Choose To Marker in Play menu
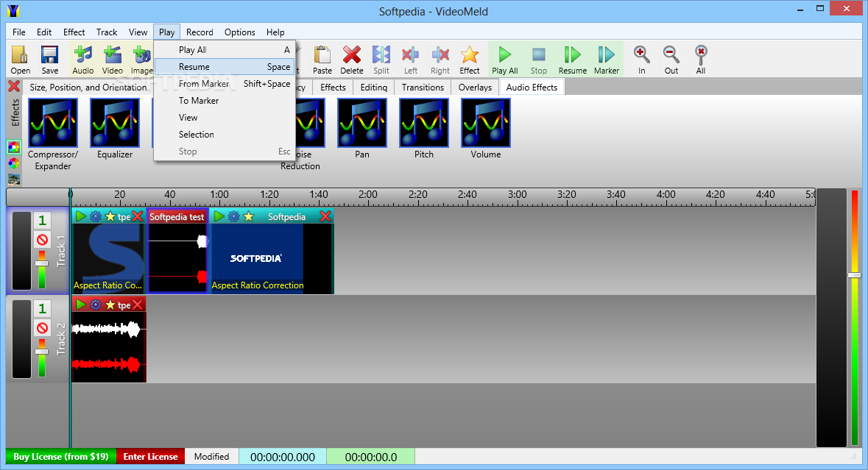This screenshot has width=868, height=470. click(225, 101)
